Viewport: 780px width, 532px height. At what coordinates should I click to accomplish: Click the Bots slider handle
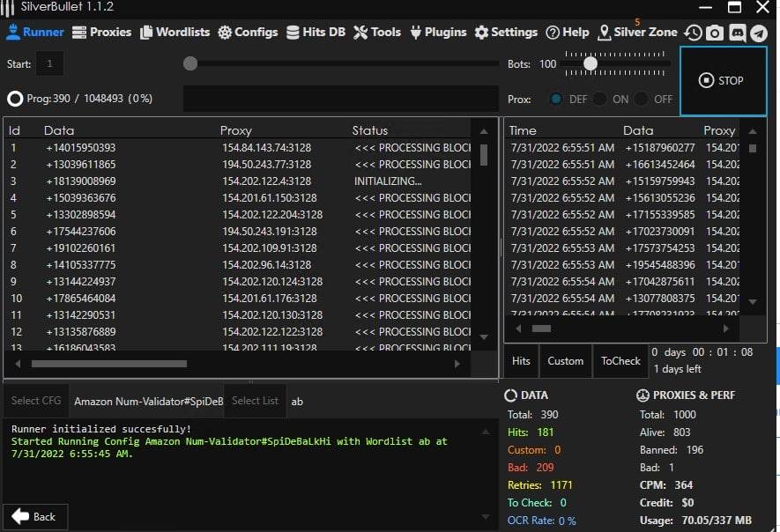coord(591,63)
